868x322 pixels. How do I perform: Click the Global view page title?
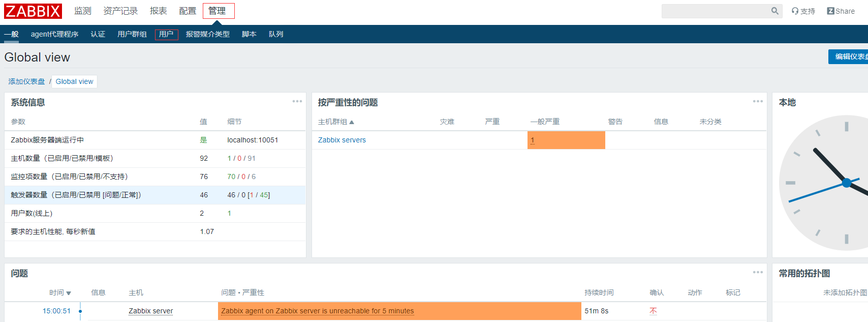pyautogui.click(x=37, y=57)
